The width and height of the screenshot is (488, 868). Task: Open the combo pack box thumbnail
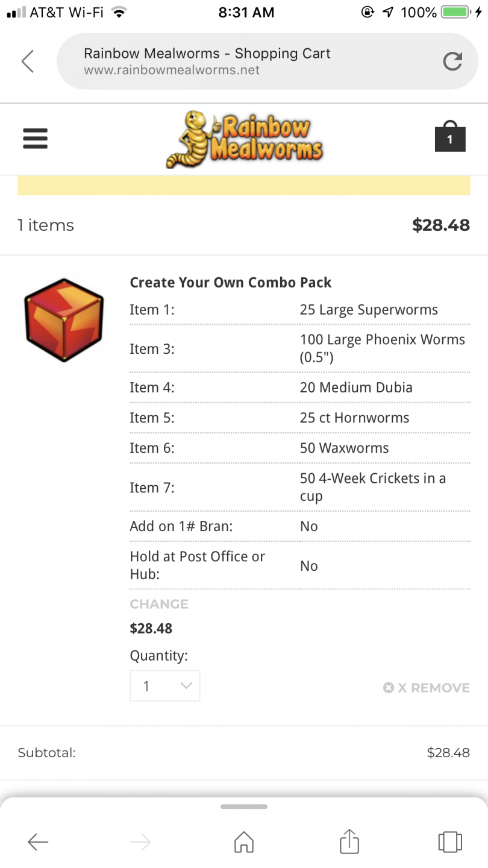point(64,319)
